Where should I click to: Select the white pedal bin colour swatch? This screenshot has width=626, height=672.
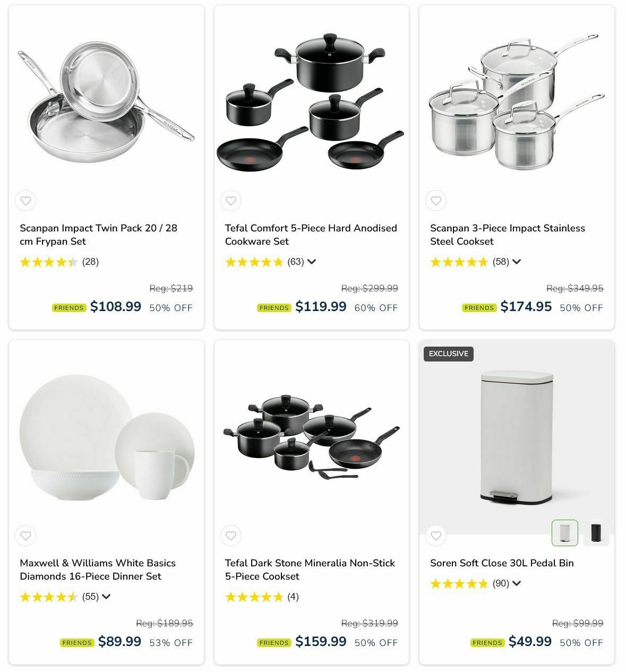pyautogui.click(x=565, y=532)
